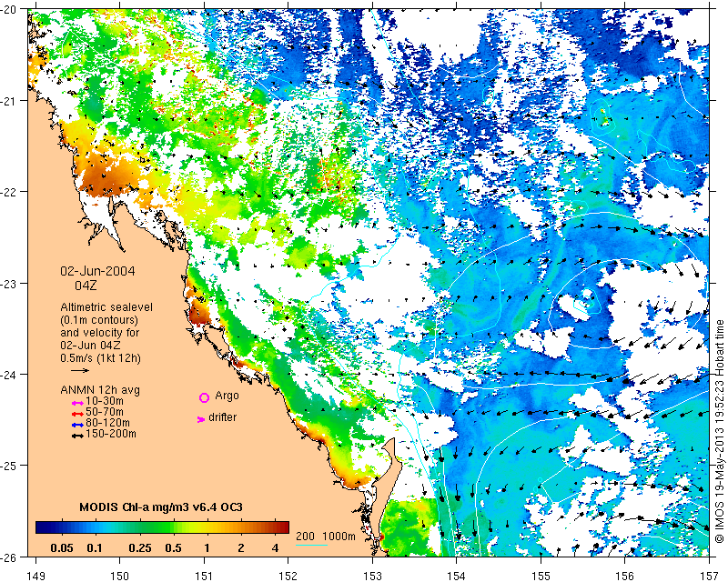
Task: Click the '200' isobath depth label
Action: tap(305, 536)
